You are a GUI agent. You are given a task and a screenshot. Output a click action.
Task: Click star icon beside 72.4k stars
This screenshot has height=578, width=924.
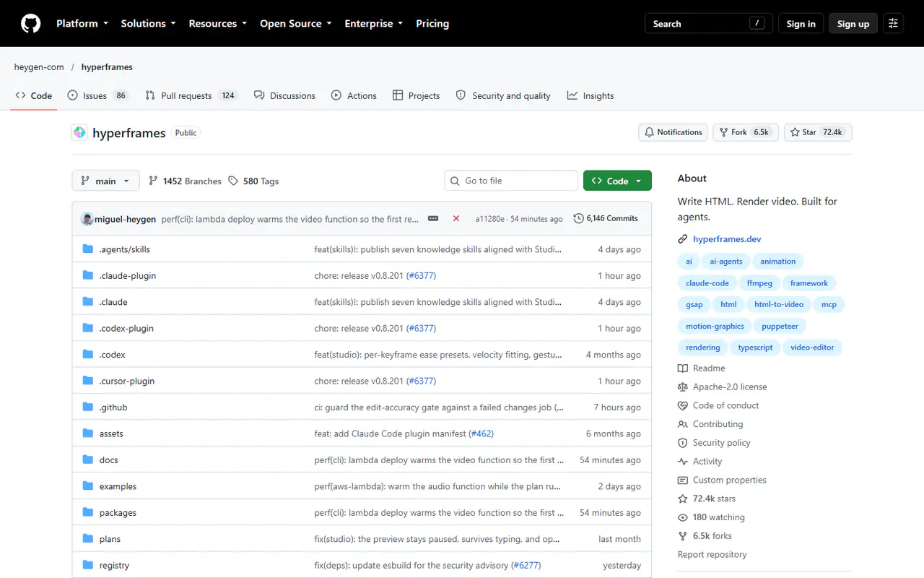tap(683, 499)
